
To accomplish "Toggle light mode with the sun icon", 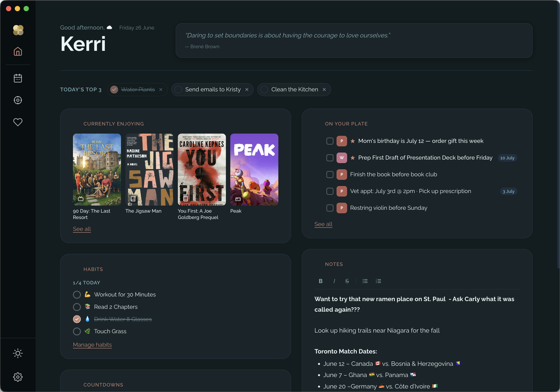I will point(18,353).
